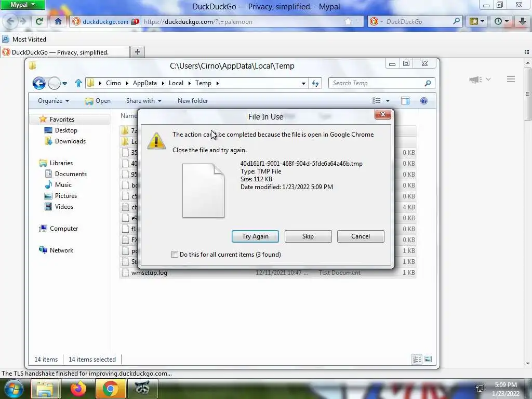Click Cirno in the address breadcrumb

(113, 83)
